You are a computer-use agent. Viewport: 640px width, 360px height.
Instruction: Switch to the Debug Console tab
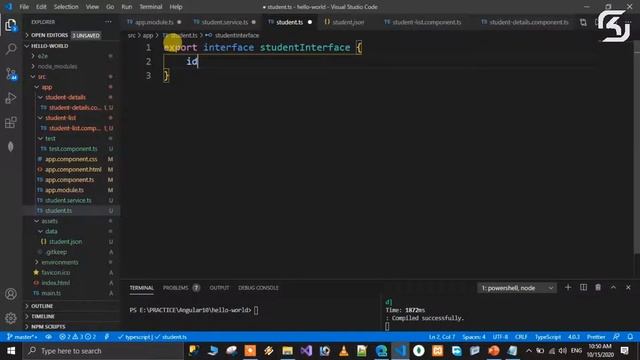(258, 288)
